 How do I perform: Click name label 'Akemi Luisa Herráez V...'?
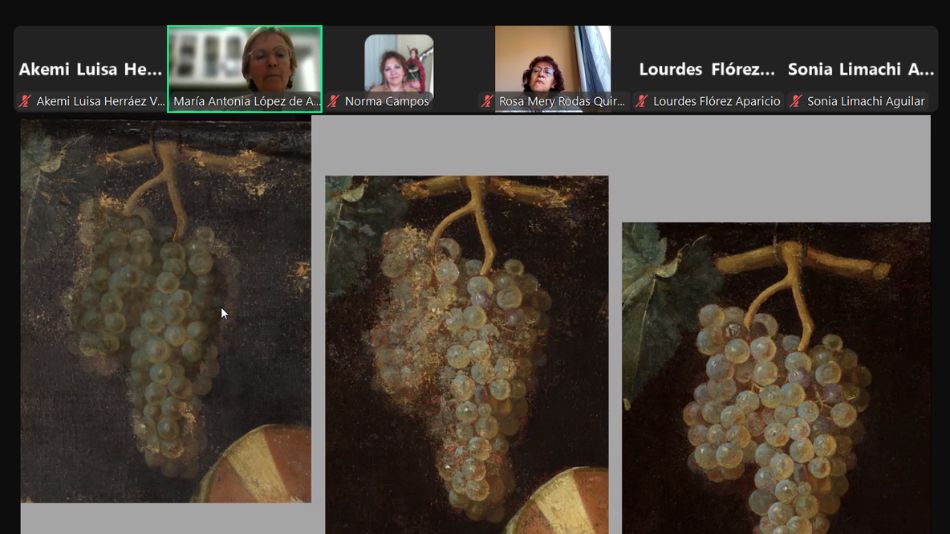tap(101, 101)
